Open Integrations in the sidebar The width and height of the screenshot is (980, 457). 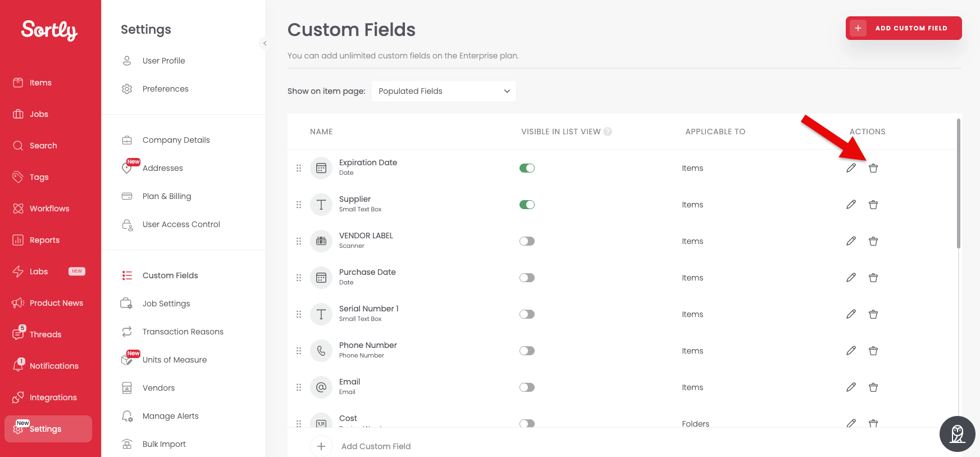click(x=45, y=397)
